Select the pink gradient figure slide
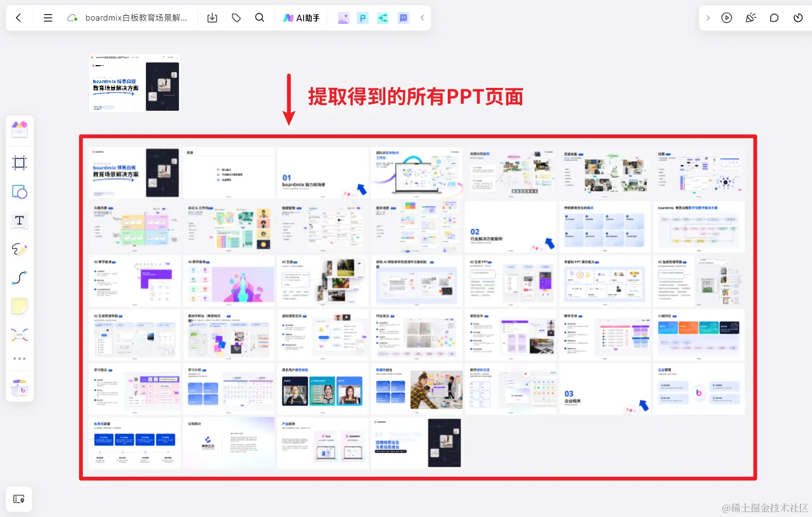This screenshot has width=812, height=517. pyautogui.click(x=228, y=280)
